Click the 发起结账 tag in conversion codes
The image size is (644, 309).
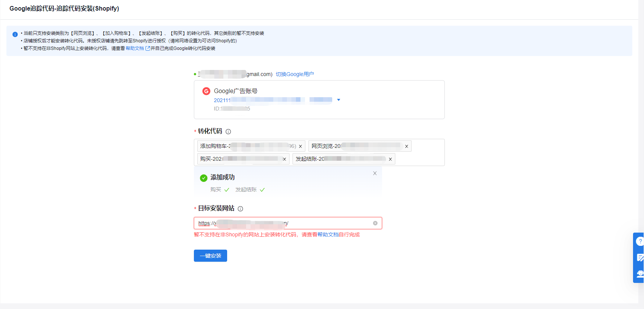coord(344,159)
